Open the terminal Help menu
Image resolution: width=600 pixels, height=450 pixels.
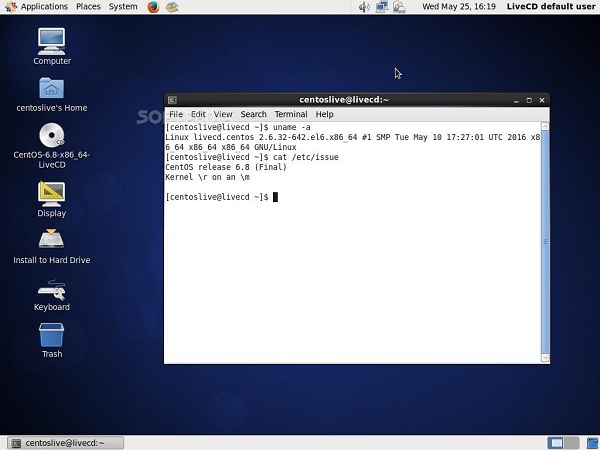(324, 114)
